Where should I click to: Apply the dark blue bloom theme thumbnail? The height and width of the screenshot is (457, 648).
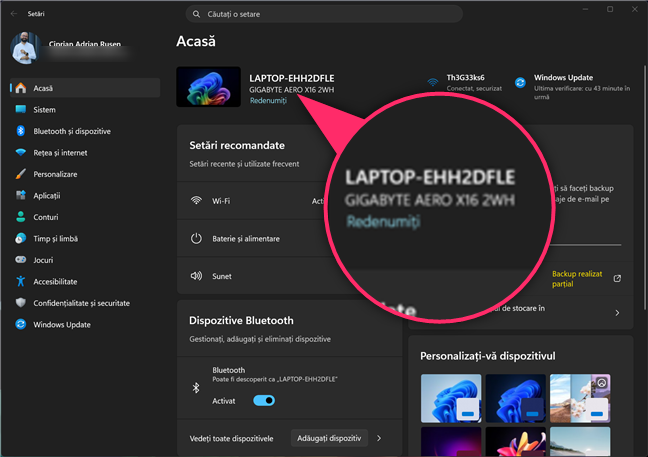pos(515,398)
